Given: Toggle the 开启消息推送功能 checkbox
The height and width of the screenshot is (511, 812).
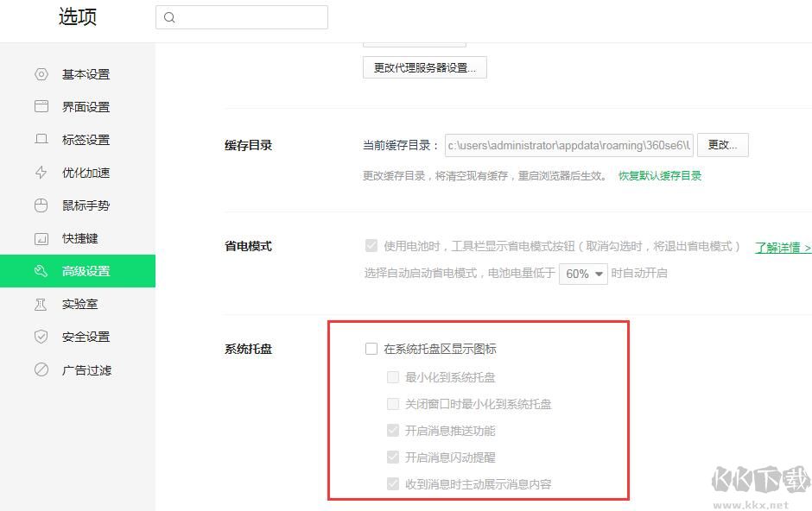Looking at the screenshot, I should click(x=391, y=430).
